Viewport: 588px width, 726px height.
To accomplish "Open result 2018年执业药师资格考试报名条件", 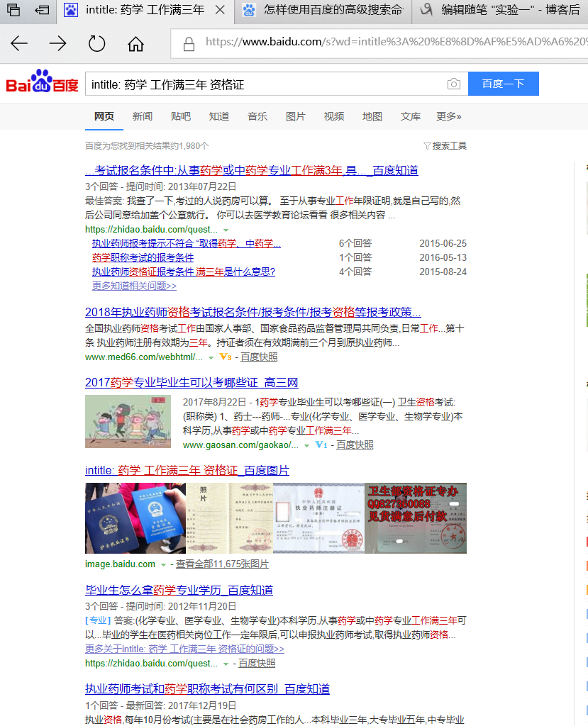I will [x=253, y=312].
